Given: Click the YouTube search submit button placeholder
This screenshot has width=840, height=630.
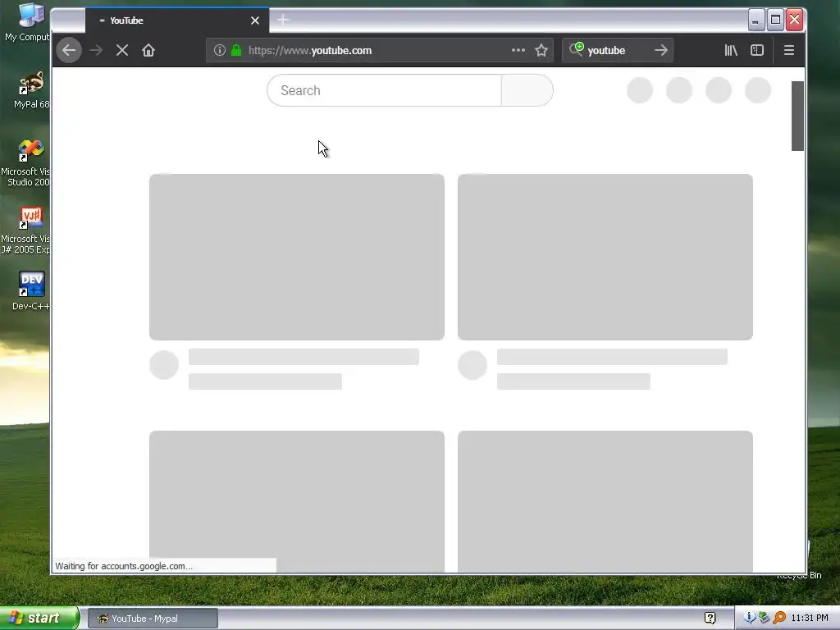Looking at the screenshot, I should (x=527, y=90).
